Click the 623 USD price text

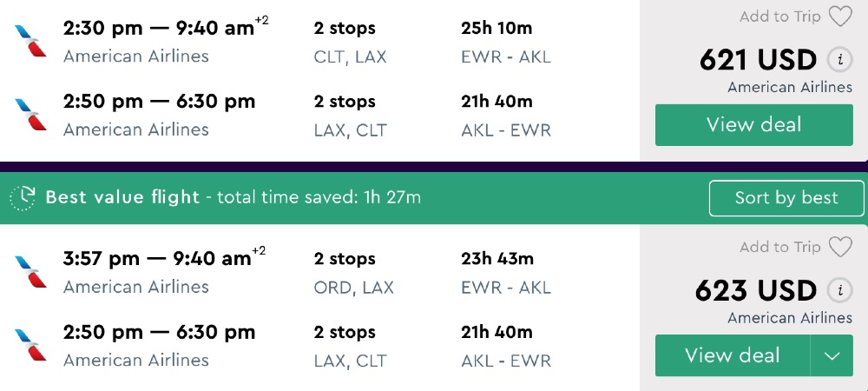click(x=756, y=290)
